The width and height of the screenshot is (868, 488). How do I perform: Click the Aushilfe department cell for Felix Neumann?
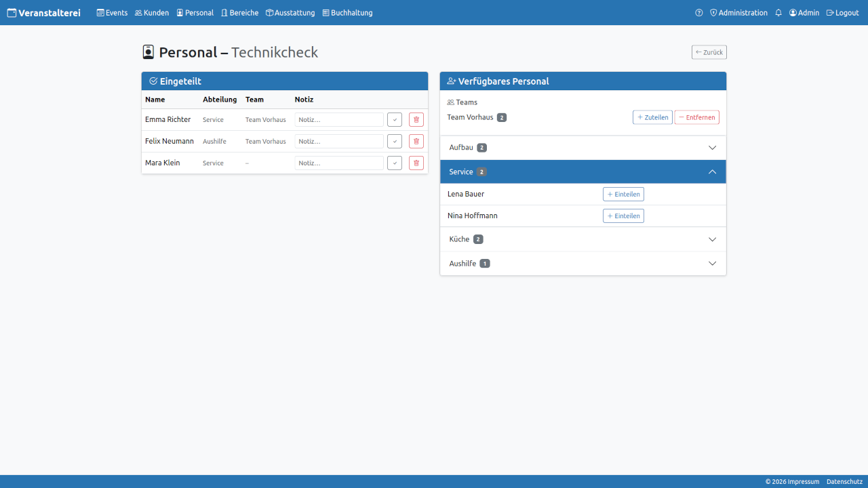pyautogui.click(x=214, y=142)
